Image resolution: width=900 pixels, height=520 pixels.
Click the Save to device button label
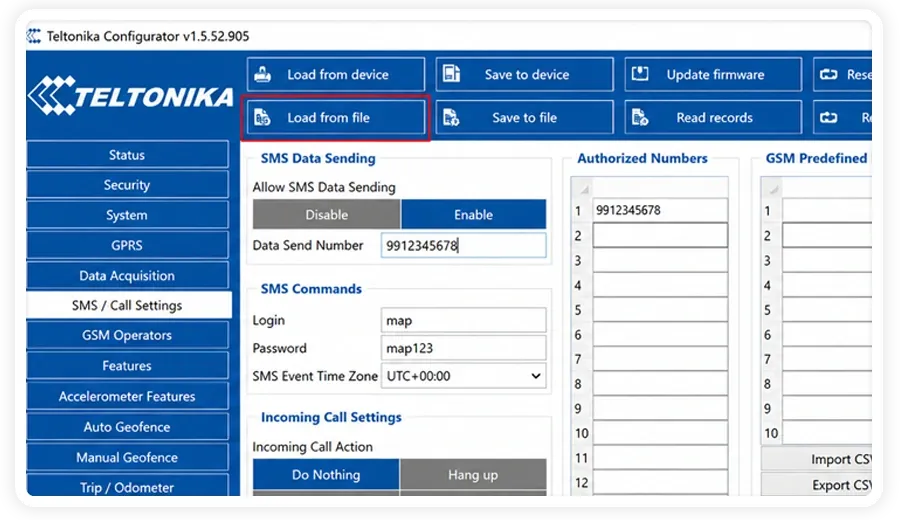tap(526, 75)
